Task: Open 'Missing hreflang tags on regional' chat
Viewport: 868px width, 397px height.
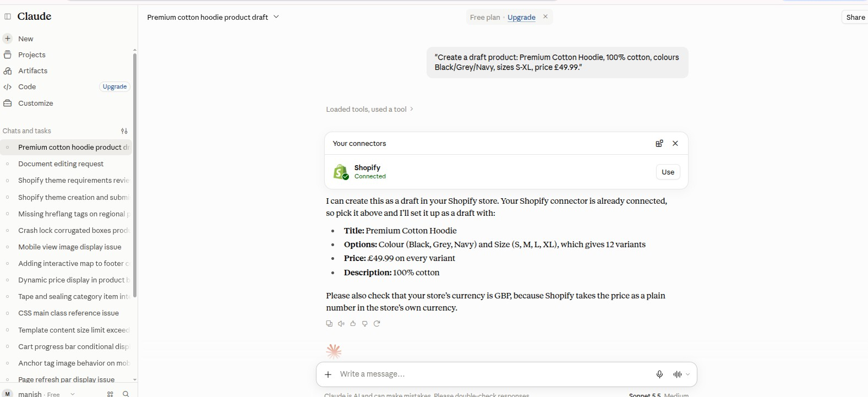Action: pyautogui.click(x=67, y=214)
